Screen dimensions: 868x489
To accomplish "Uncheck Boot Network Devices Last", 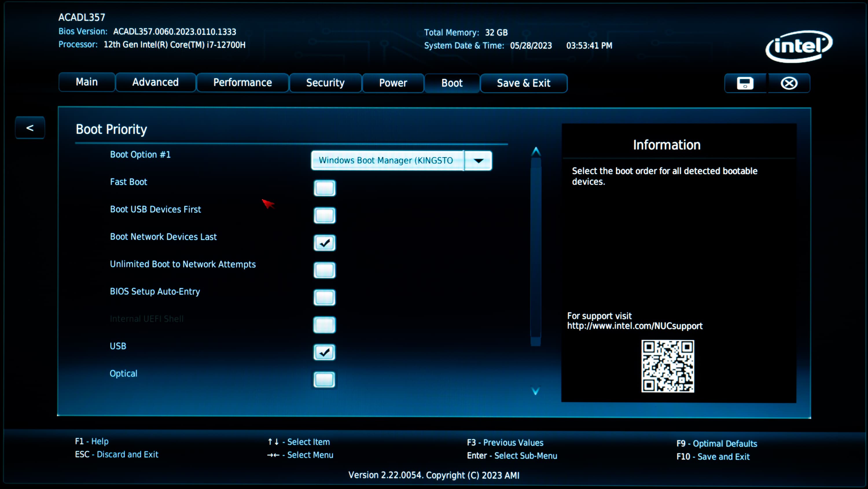I will coord(325,243).
